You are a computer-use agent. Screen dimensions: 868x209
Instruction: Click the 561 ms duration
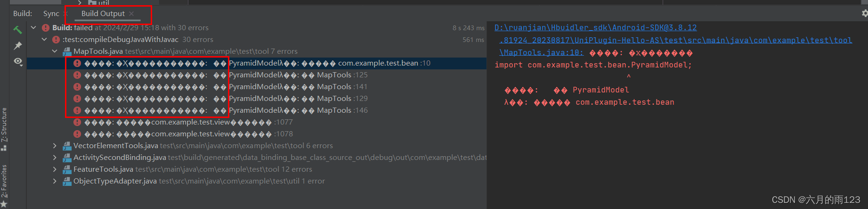(x=473, y=40)
